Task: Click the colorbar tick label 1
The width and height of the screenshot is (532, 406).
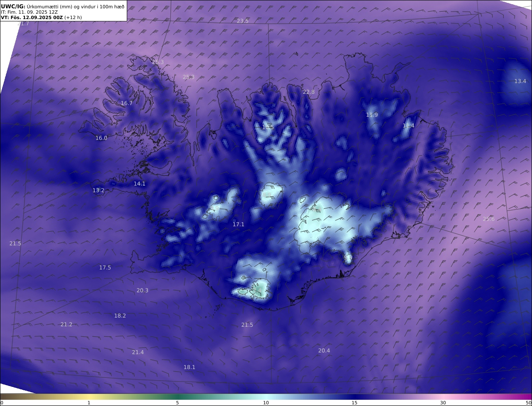Action: coord(89,403)
